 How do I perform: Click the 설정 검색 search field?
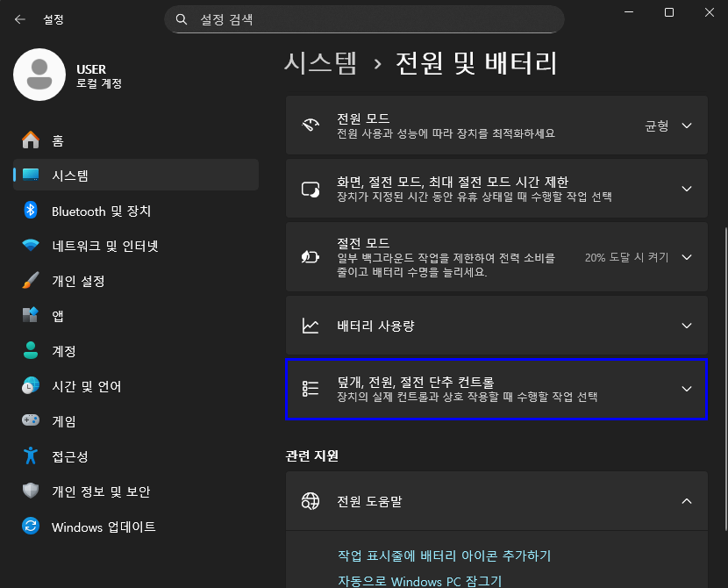364,18
